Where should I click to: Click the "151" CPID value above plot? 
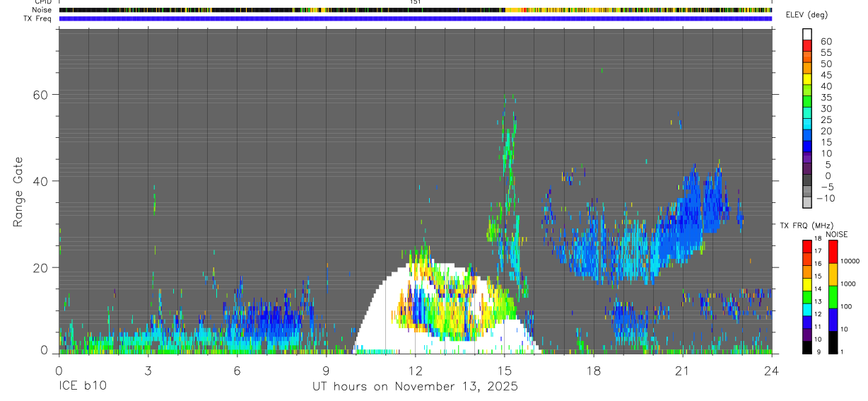(x=415, y=3)
